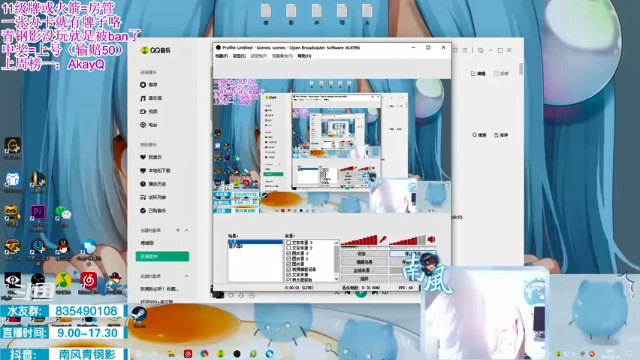Click 编辑场景 edit scene button
This screenshot has width=640, height=360.
pyautogui.click(x=364, y=262)
